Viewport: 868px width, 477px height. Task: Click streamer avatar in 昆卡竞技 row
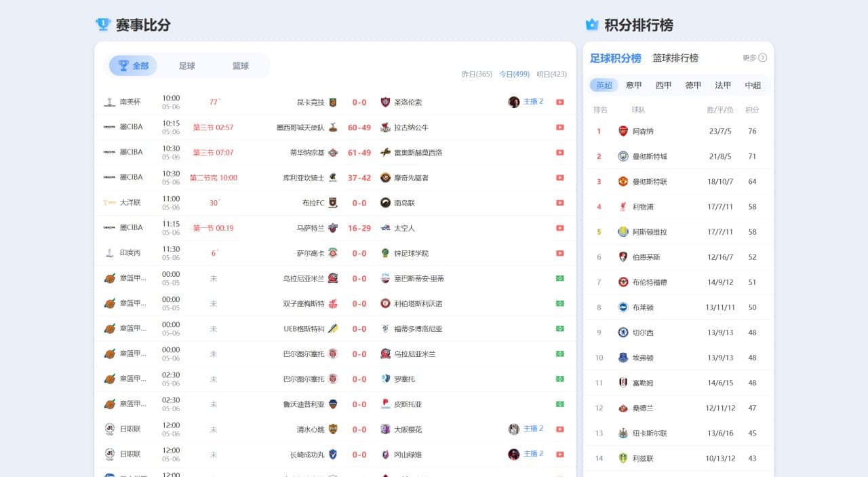pyautogui.click(x=514, y=102)
